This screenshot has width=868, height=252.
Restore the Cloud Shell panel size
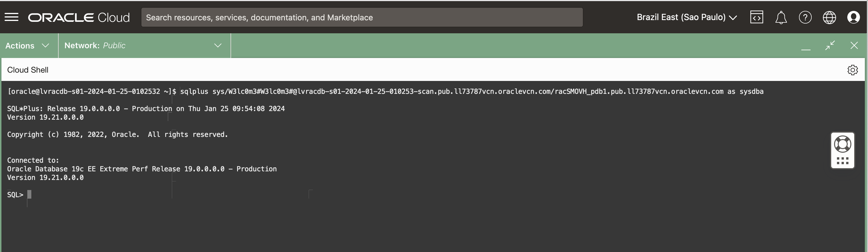(x=830, y=45)
